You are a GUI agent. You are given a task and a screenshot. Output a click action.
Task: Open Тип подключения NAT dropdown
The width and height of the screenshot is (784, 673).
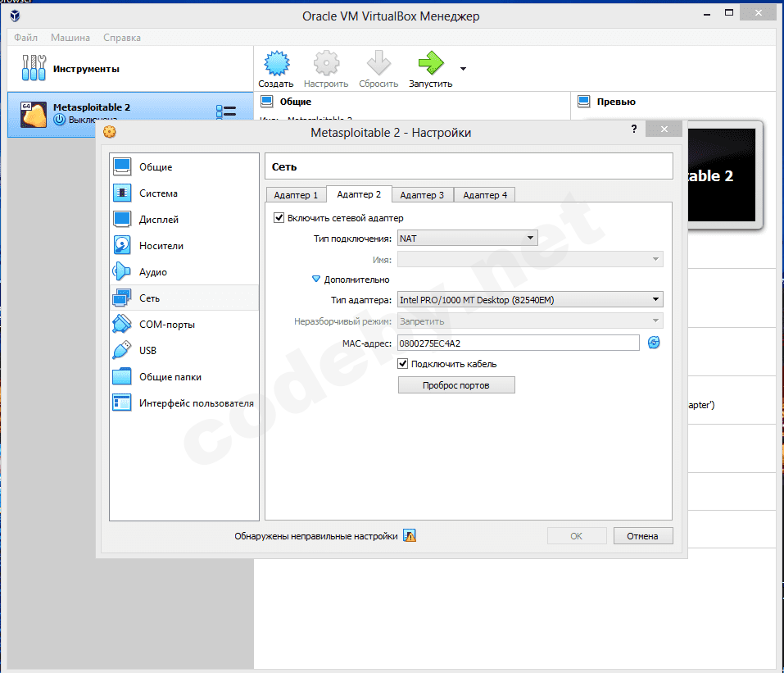click(467, 239)
